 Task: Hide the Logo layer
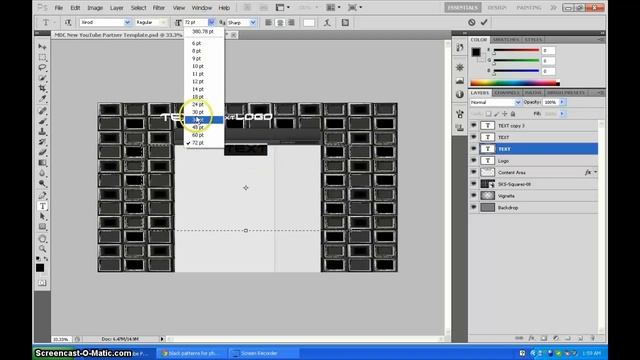pos(473,161)
